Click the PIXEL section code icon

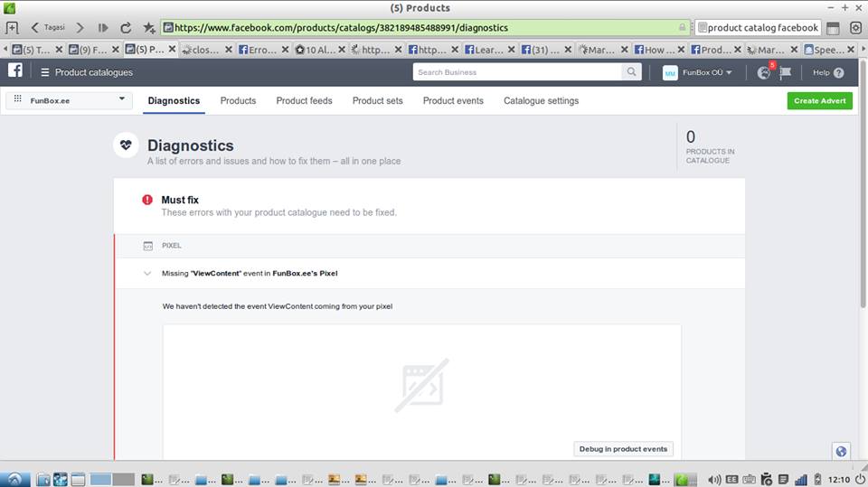tap(147, 246)
